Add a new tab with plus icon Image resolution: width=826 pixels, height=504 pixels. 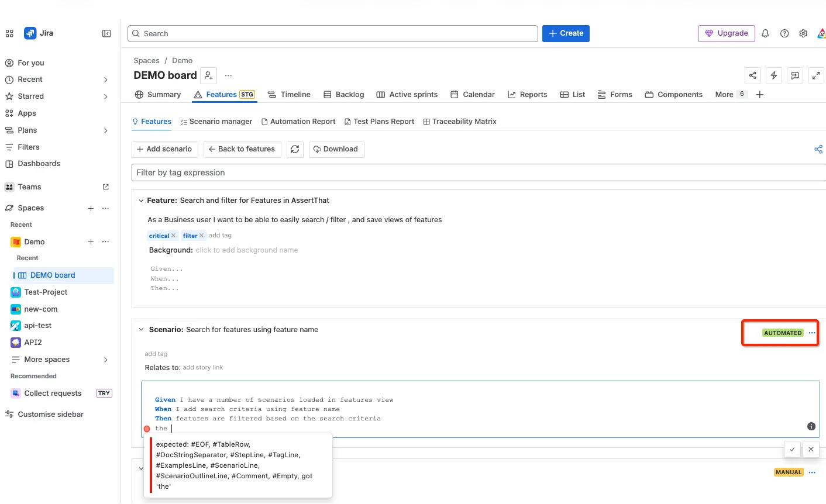(760, 95)
